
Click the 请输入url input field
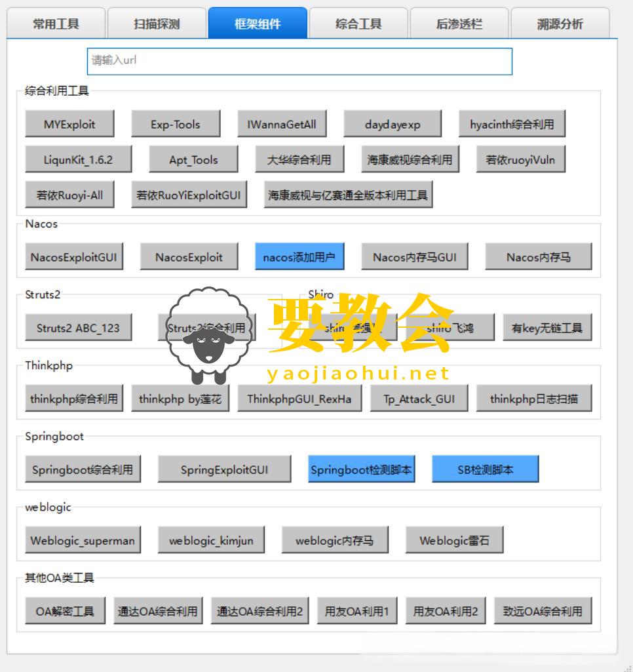(299, 61)
